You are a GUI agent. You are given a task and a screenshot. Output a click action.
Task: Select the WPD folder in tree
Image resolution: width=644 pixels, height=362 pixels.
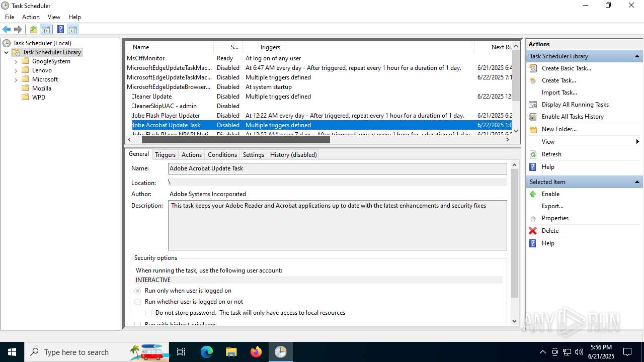[39, 98]
